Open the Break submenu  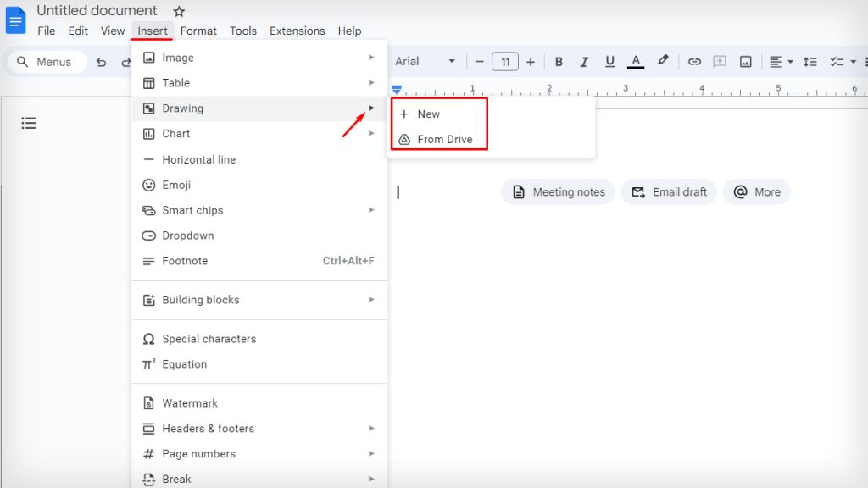[259, 480]
